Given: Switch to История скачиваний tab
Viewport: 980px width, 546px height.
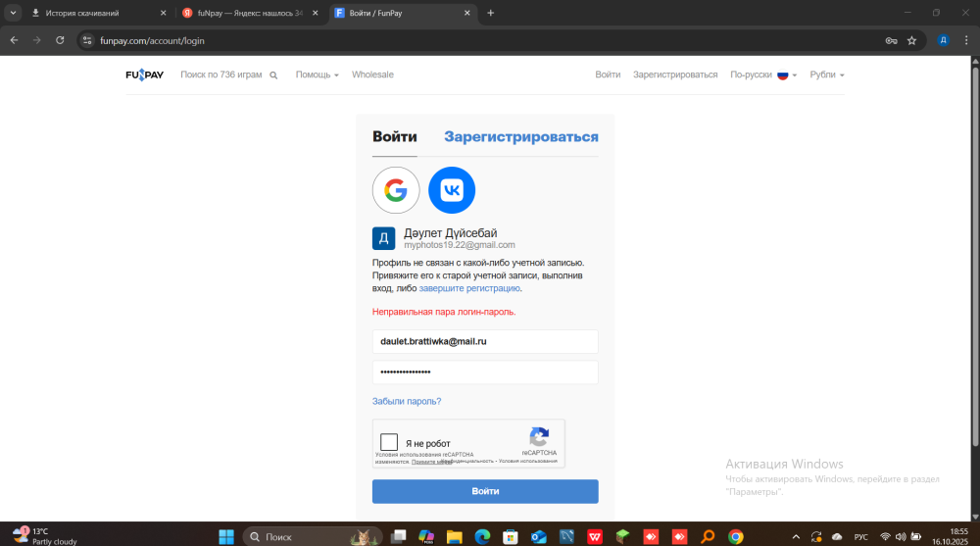Looking at the screenshot, I should pyautogui.click(x=98, y=13).
